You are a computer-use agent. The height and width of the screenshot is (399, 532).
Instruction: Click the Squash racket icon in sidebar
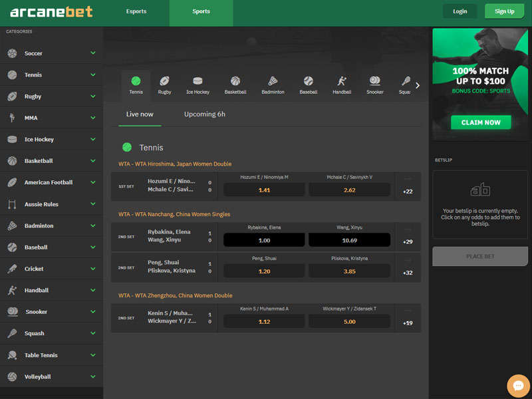[x=12, y=333]
